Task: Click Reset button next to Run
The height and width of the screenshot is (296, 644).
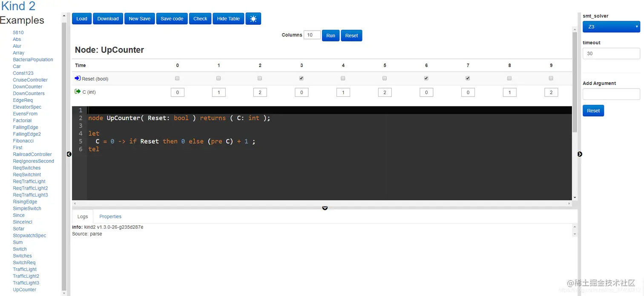Action: coord(351,35)
